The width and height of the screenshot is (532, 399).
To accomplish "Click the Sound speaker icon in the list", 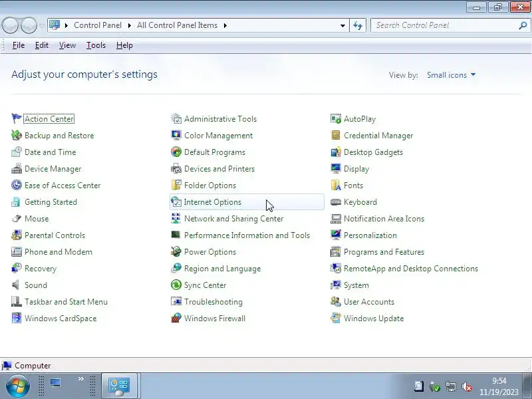I will 16,285.
